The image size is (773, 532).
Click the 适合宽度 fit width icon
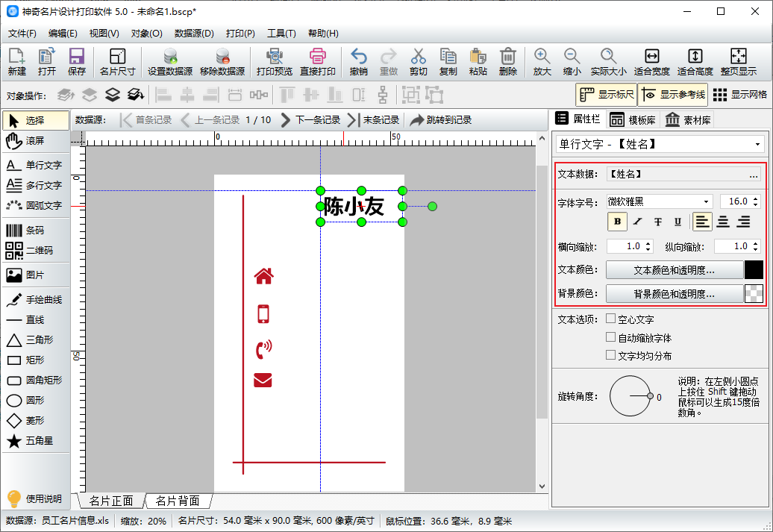coord(651,62)
